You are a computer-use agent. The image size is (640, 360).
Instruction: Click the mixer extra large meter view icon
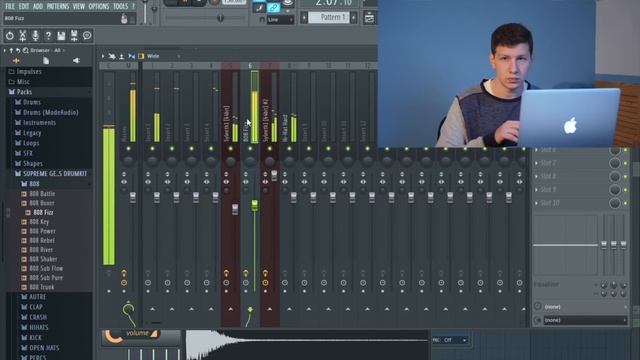pos(122,56)
